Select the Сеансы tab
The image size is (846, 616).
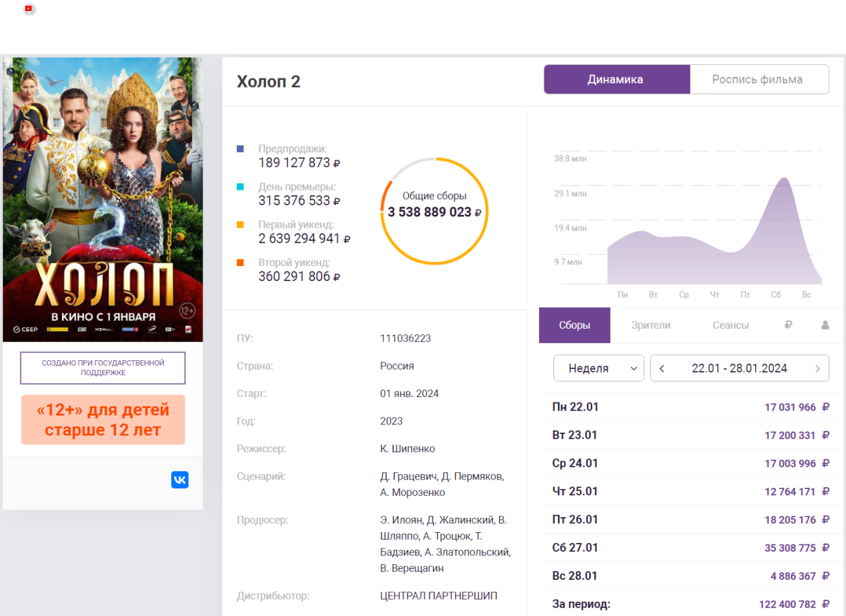point(731,325)
